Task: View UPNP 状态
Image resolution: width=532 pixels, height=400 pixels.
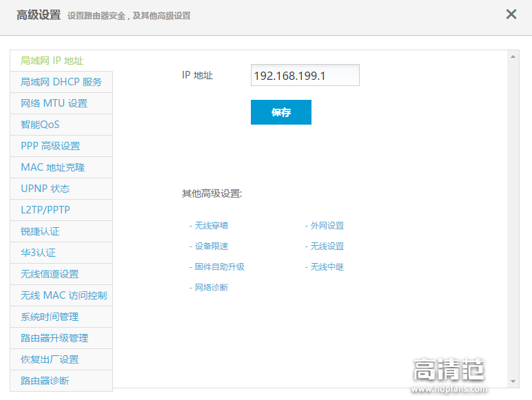Action: click(61, 189)
